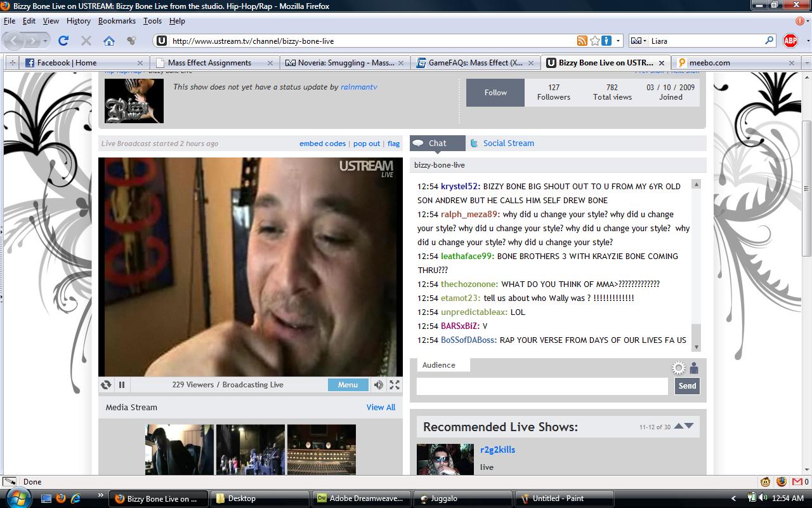Show next recommended live shows arrow

click(x=690, y=426)
